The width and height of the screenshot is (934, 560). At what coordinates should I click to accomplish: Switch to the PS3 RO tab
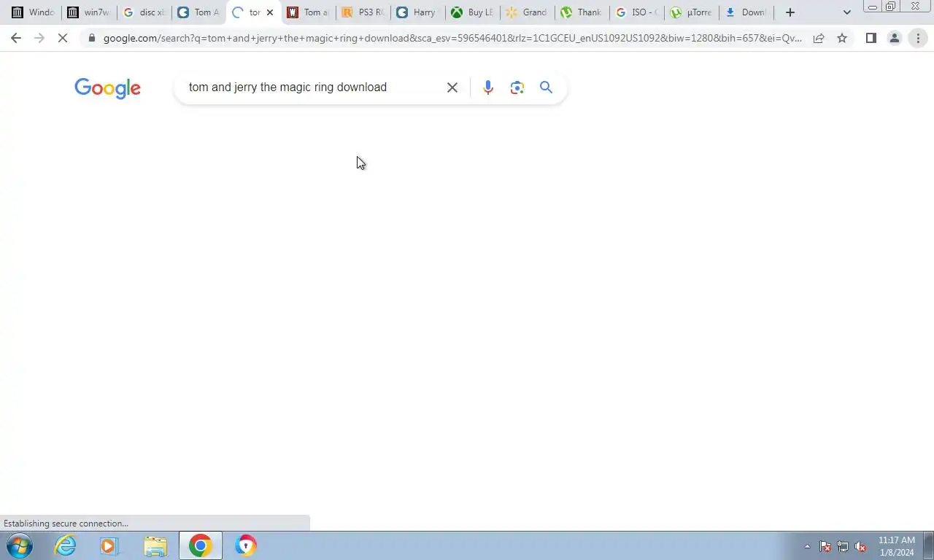pos(363,12)
